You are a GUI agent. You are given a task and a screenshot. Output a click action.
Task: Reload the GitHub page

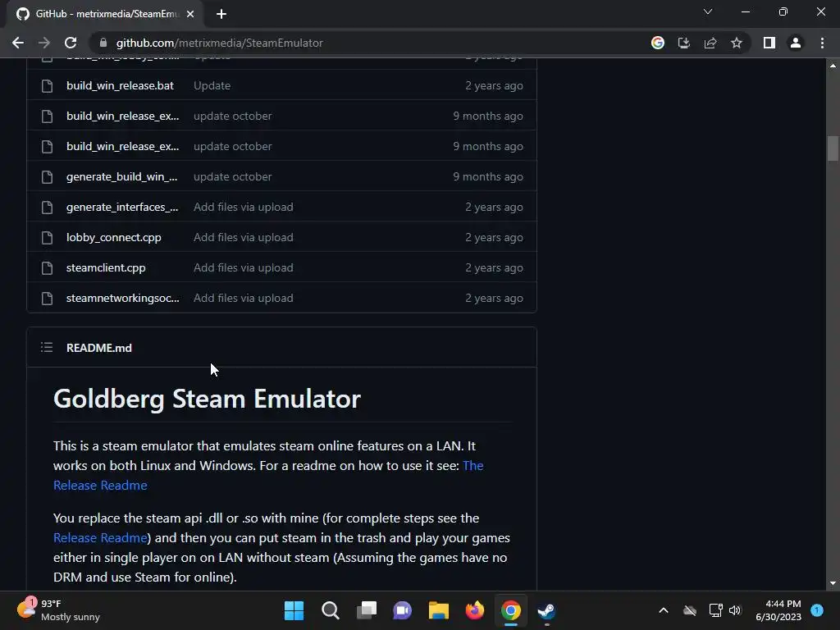coord(71,43)
